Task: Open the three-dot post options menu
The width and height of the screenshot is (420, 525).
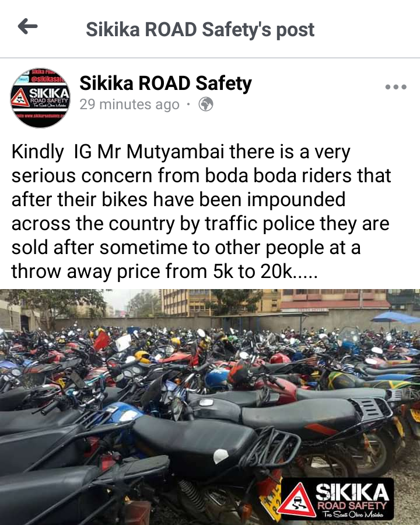Action: coord(395,87)
